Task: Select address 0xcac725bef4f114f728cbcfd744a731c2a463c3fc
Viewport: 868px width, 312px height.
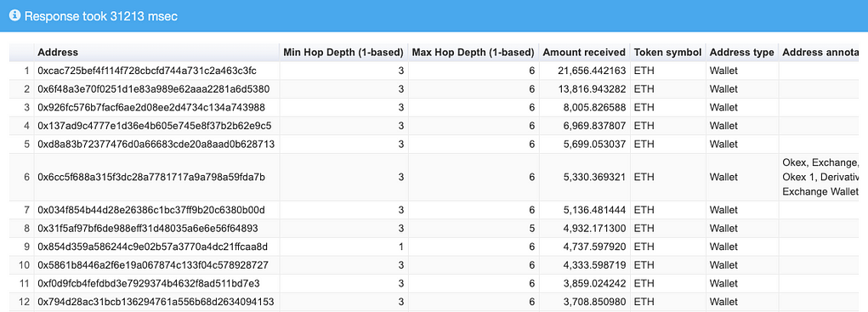Action: click(x=147, y=71)
